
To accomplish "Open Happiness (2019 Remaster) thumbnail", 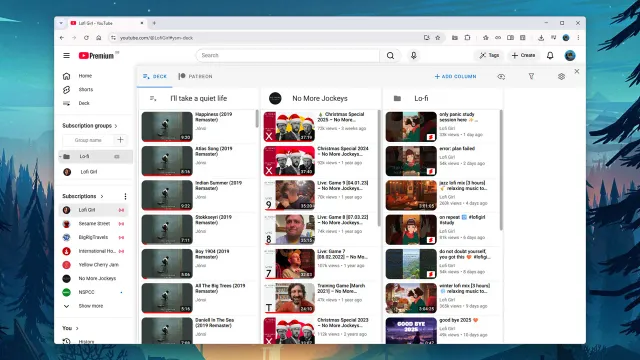I will (x=167, y=127).
